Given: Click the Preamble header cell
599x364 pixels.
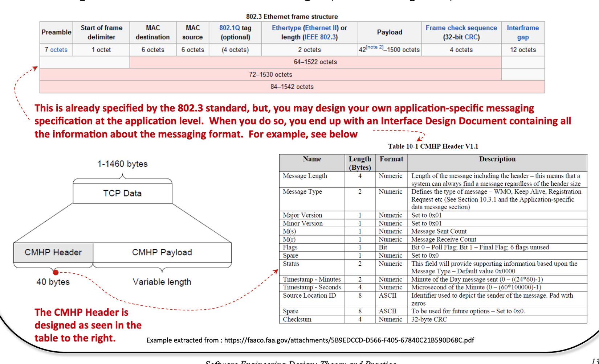Looking at the screenshot, I should 56,32.
